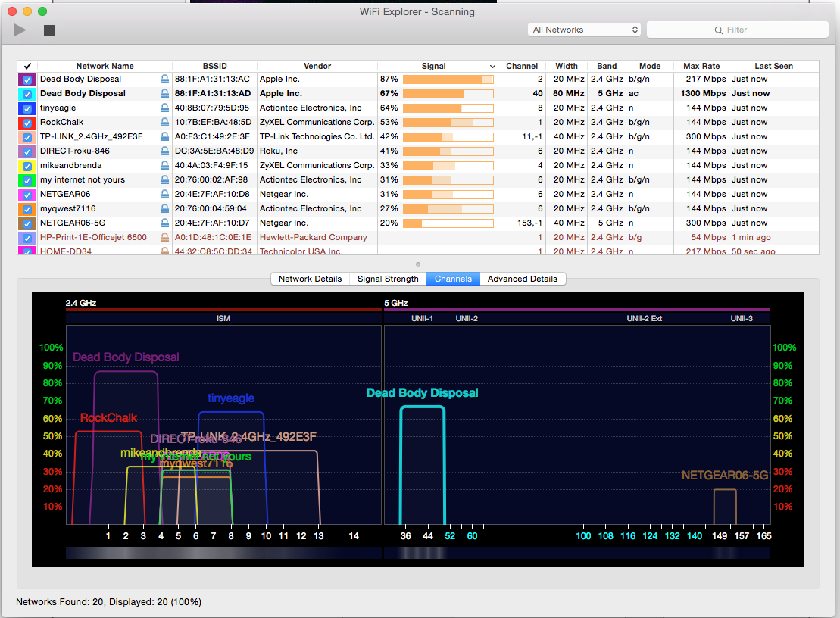Click Networks Found status text
The height and width of the screenshot is (618, 840).
click(109, 602)
